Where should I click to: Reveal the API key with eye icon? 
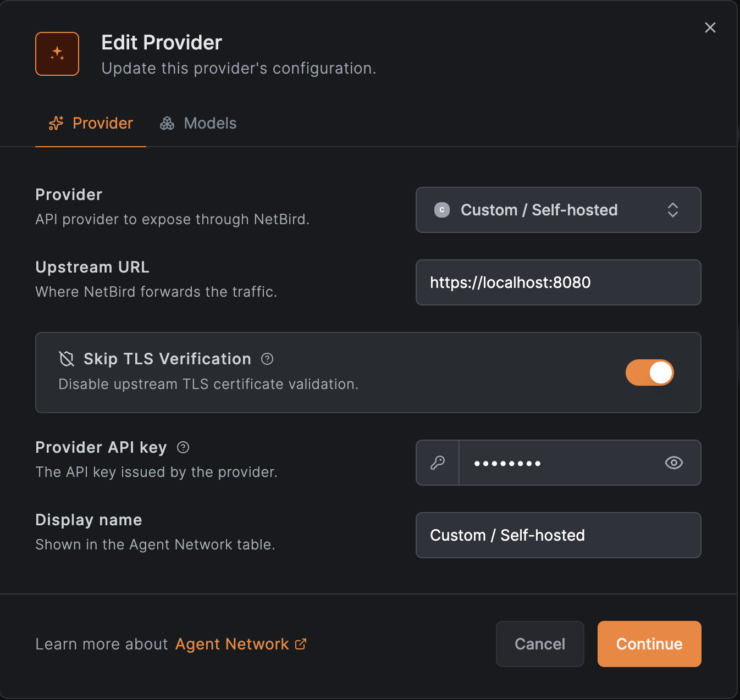pos(674,463)
